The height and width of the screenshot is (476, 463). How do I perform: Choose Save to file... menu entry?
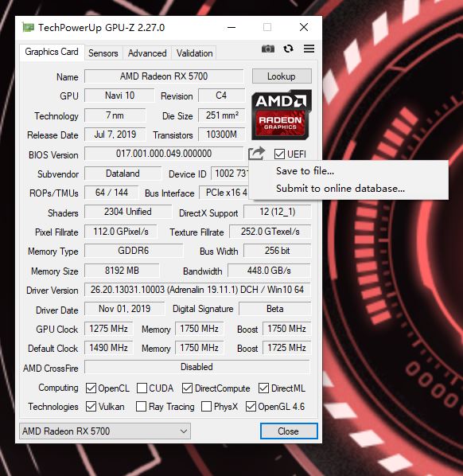tap(348, 171)
